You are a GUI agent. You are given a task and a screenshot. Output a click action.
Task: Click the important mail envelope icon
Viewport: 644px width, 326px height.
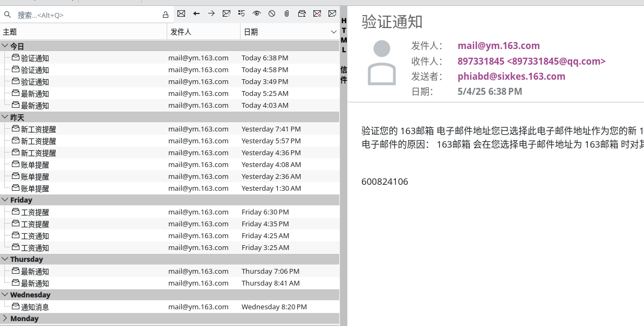pyautogui.click(x=227, y=13)
